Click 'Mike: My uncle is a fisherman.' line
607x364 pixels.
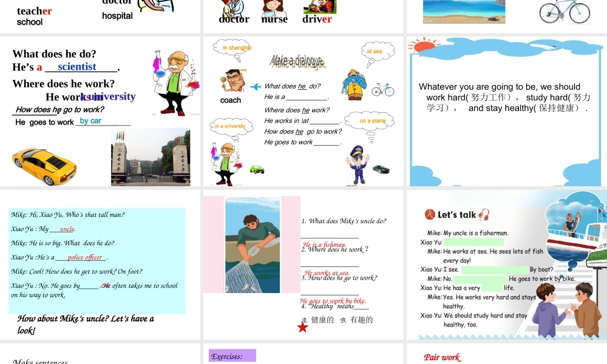(467, 233)
